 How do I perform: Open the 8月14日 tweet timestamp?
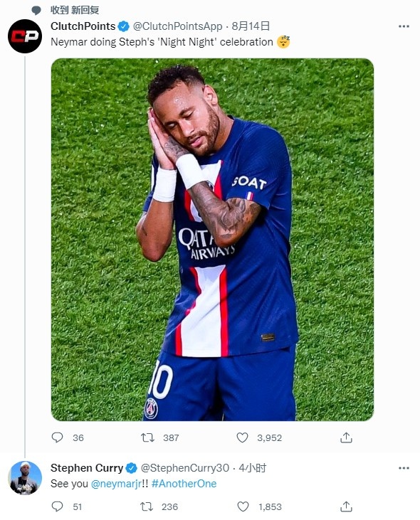click(251, 26)
